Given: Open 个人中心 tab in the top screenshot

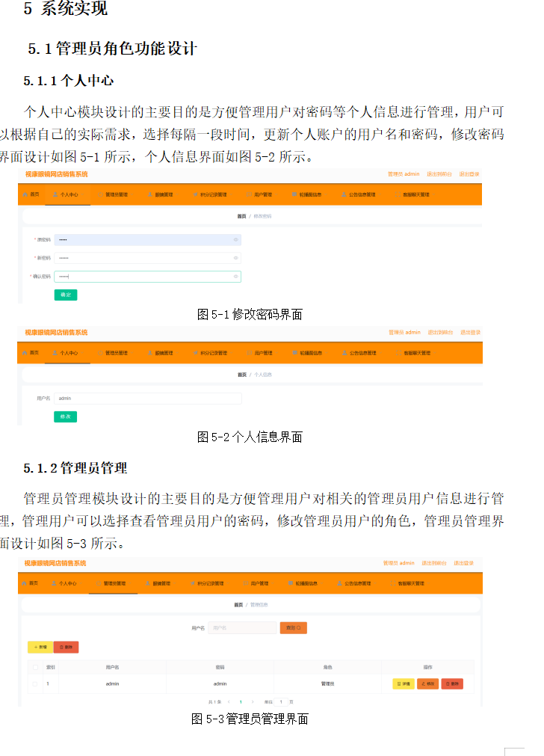Looking at the screenshot, I should [67, 194].
